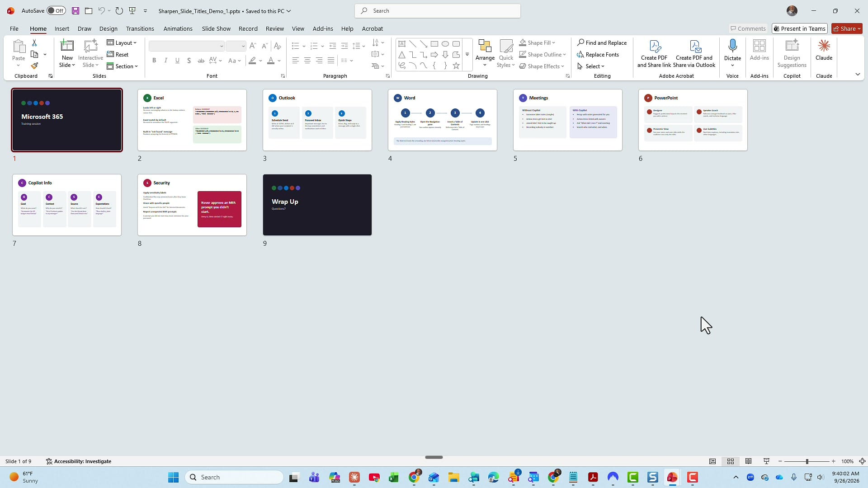Screen dimensions: 868x488
Task: Switch to the Insert tab
Action: tap(62, 28)
